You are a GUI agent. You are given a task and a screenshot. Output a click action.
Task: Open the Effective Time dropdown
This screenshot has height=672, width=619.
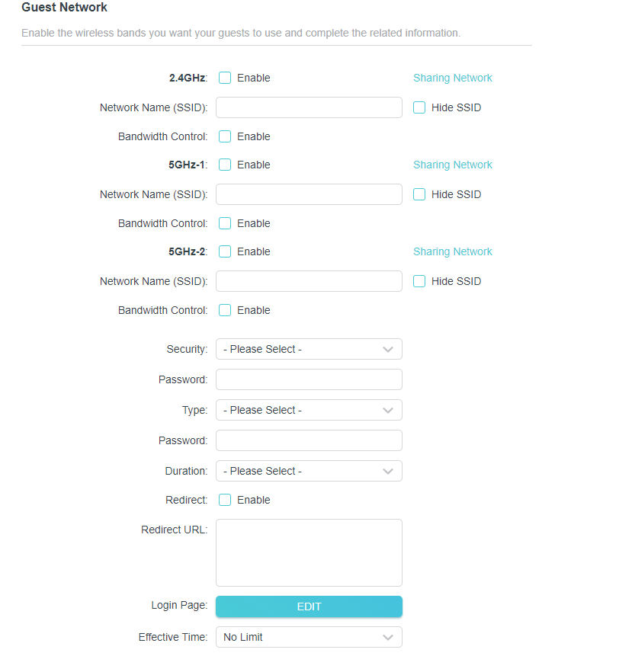tap(309, 637)
